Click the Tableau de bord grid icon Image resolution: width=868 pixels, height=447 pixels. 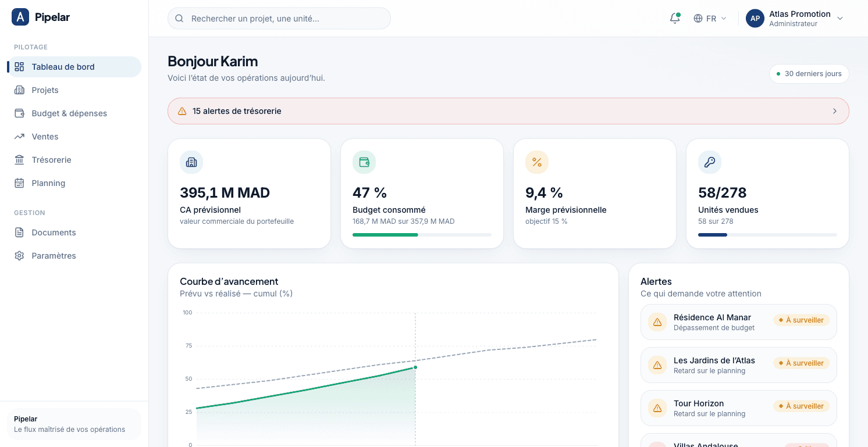19,67
